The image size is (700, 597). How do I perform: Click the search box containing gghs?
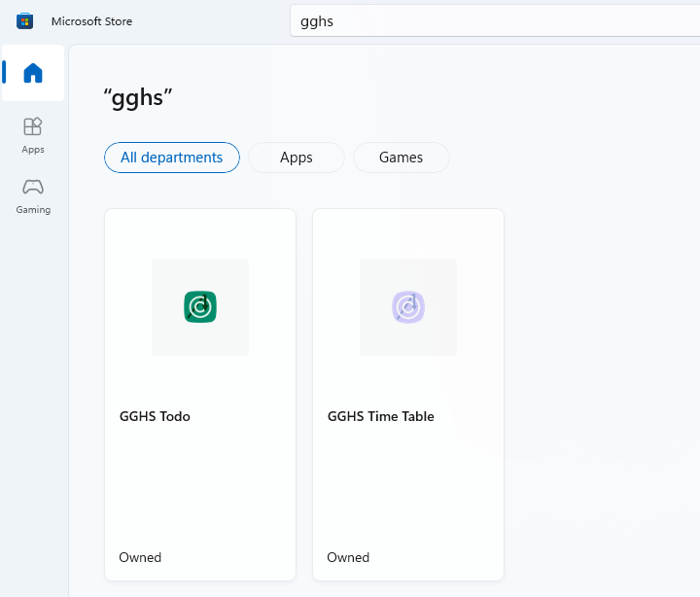point(495,21)
